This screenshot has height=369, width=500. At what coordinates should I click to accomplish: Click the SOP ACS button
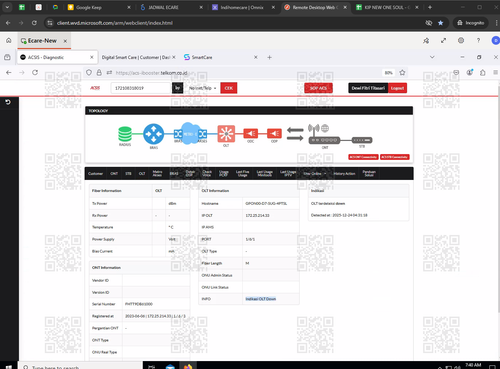coord(318,88)
